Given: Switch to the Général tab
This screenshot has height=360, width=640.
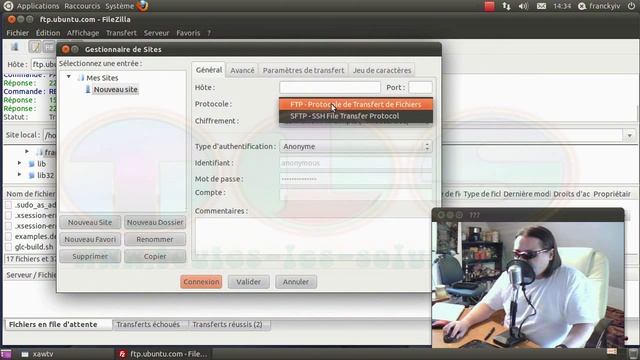Looking at the screenshot, I should [209, 70].
